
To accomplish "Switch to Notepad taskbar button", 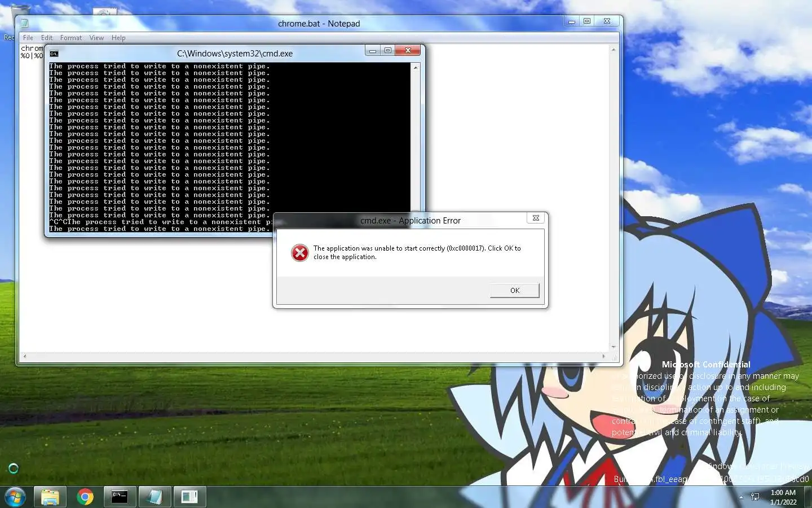I will (x=155, y=497).
